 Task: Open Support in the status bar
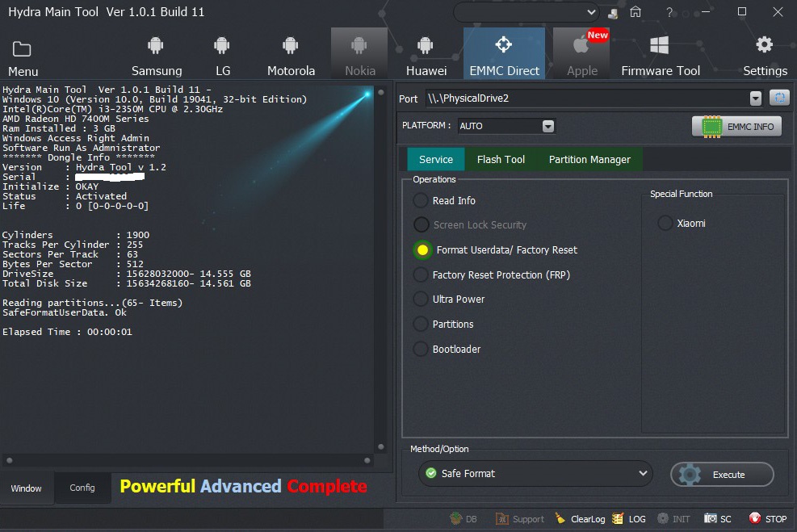519,519
